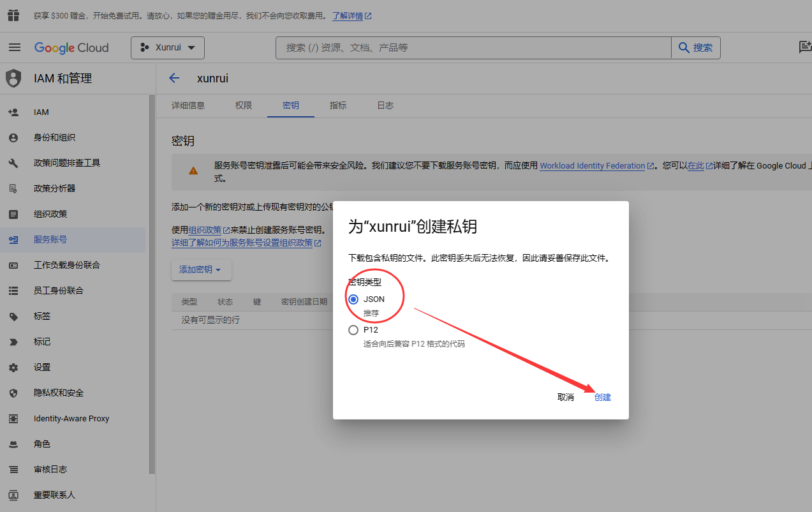Click the gift icon in the top banner
The width and height of the screenshot is (812, 512).
click(13, 15)
